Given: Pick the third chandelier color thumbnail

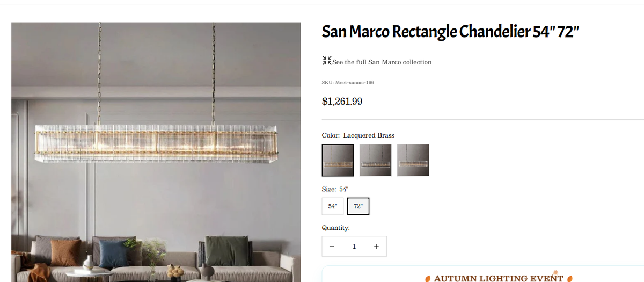Looking at the screenshot, I should pyautogui.click(x=413, y=160).
